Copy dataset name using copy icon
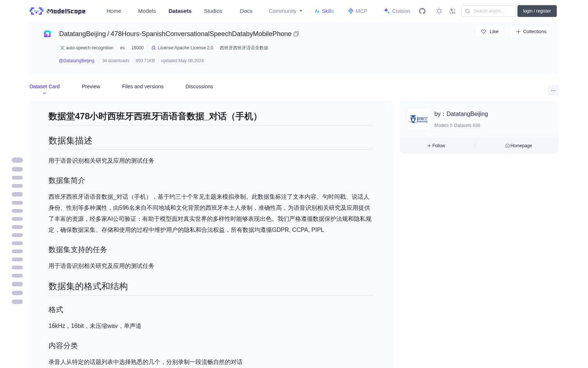The image size is (588, 368). (x=296, y=34)
